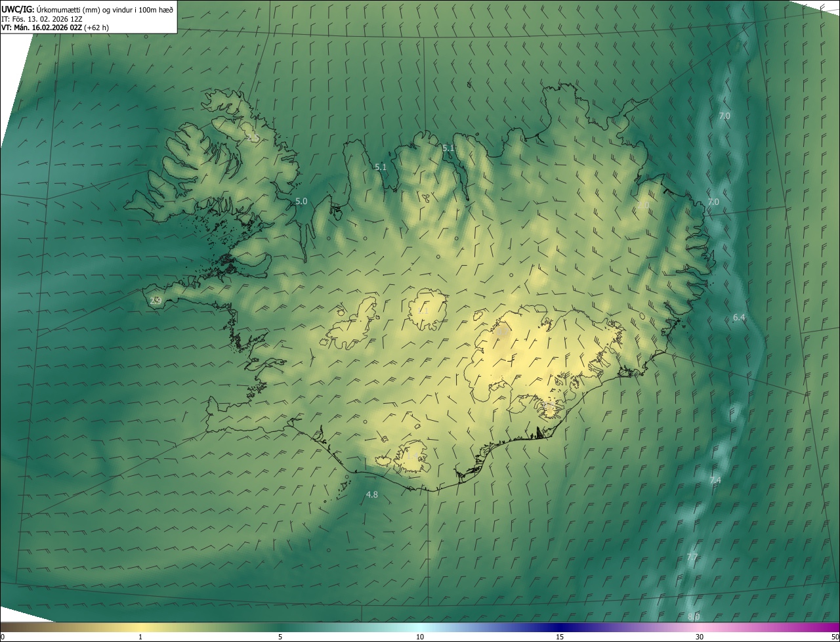Click the color scale tick label "0"
This screenshot has height=642, width=840.
click(x=2, y=637)
